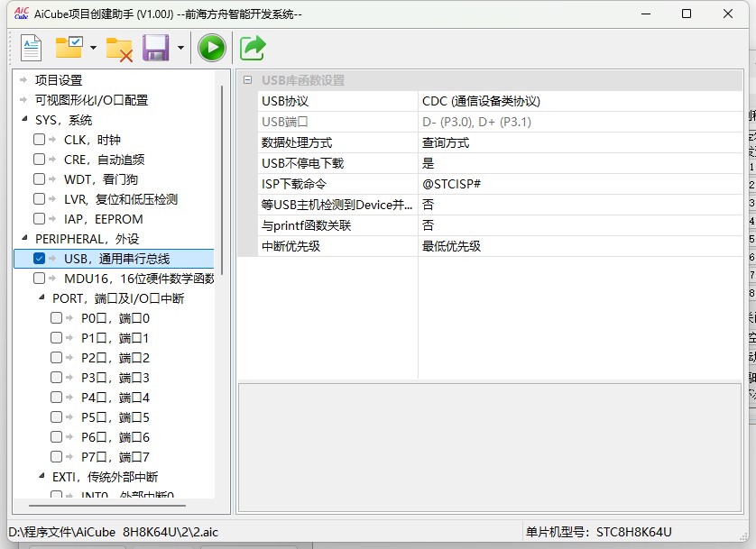
Task: Check the CLK clock checkbox
Action: (39, 139)
